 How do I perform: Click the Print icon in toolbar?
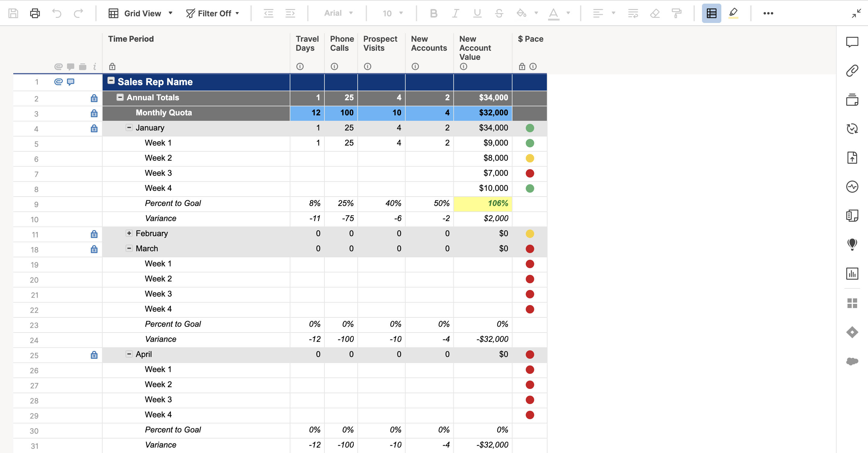click(35, 14)
